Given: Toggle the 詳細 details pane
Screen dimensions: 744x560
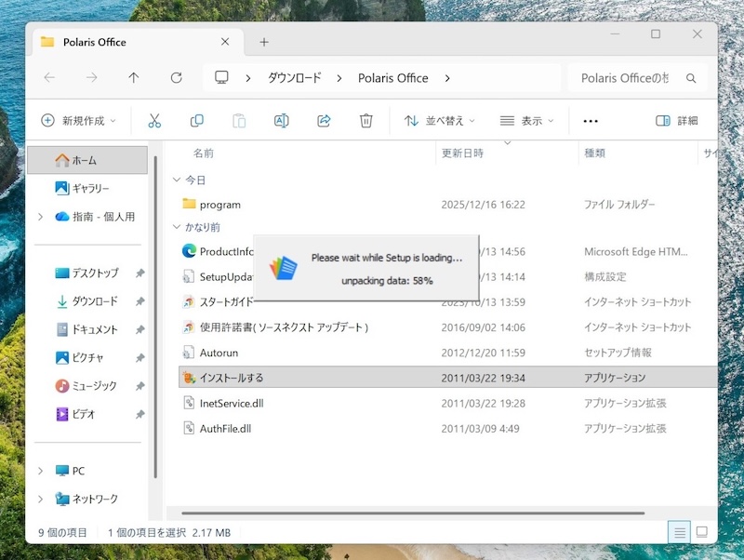Looking at the screenshot, I should coord(676,121).
